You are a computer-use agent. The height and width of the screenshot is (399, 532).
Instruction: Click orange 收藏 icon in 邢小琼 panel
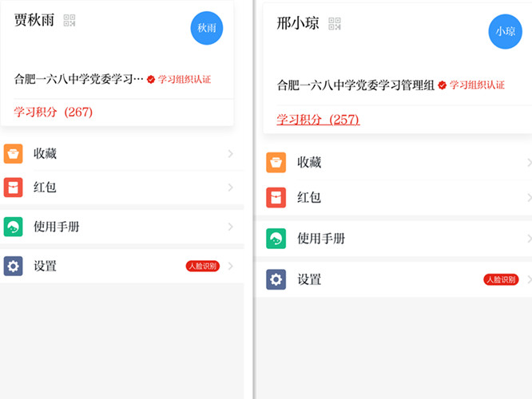[x=276, y=162]
